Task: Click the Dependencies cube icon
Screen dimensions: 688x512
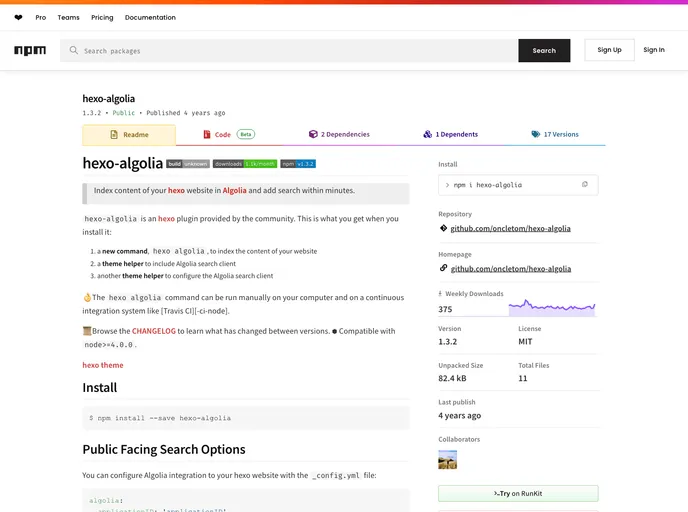Action: pyautogui.click(x=313, y=134)
